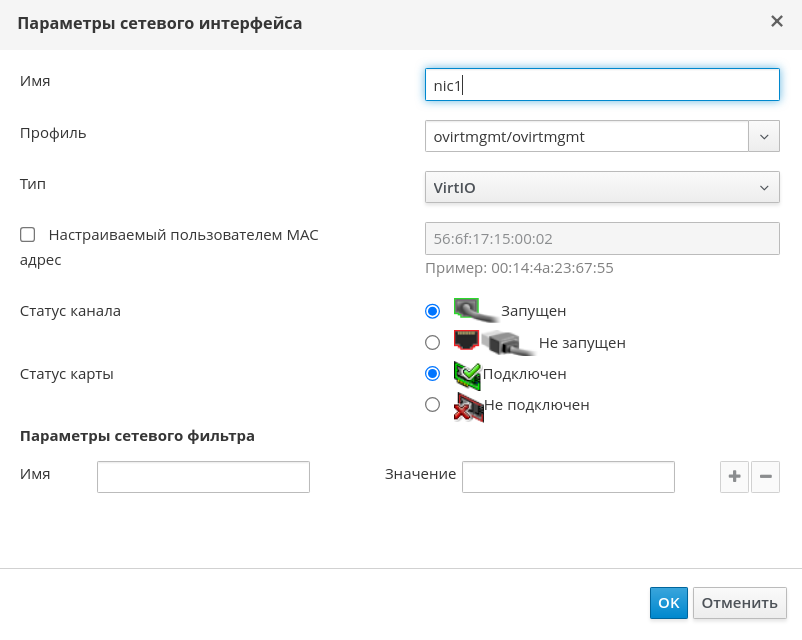Click the Отменить button

739,603
